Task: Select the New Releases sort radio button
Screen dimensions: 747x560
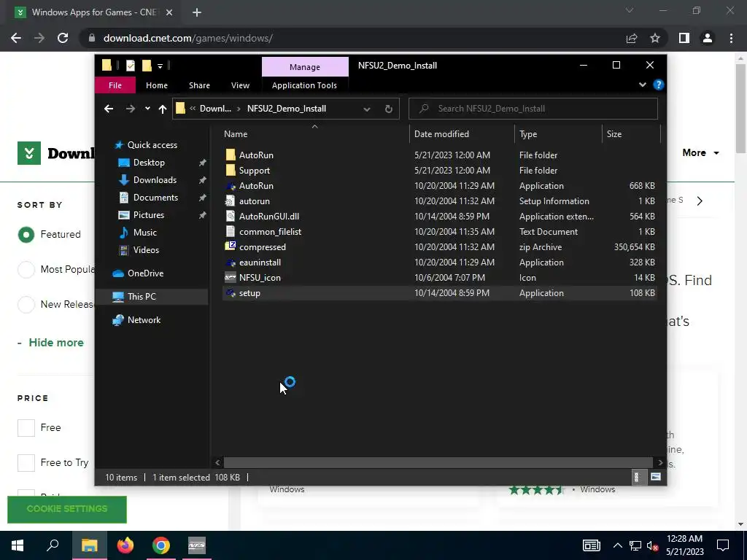Action: tap(26, 304)
